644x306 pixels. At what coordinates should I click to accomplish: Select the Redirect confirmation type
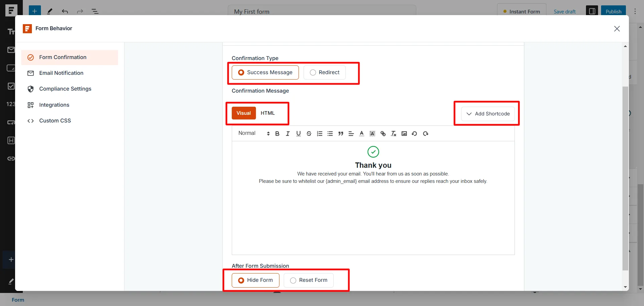(x=324, y=72)
